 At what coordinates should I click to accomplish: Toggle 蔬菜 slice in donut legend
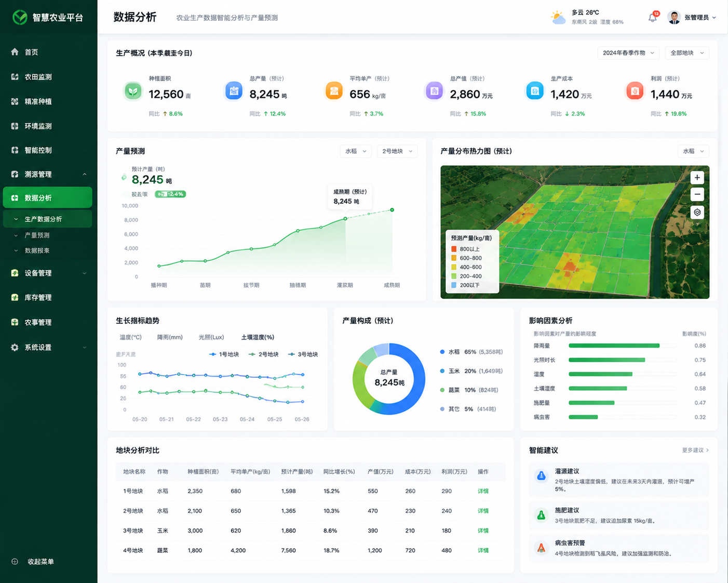point(469,390)
